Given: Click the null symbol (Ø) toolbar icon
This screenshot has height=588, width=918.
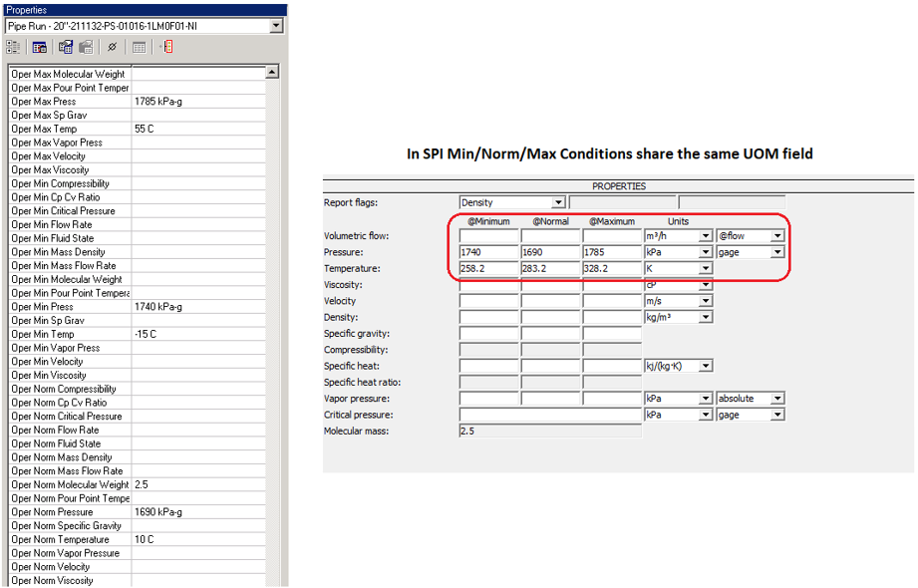Looking at the screenshot, I should coord(113,47).
